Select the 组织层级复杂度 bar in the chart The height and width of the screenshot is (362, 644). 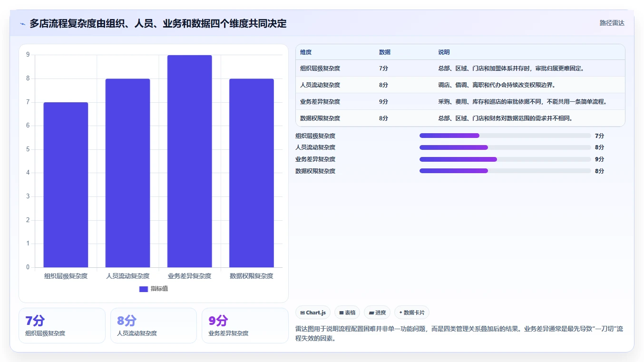66,185
